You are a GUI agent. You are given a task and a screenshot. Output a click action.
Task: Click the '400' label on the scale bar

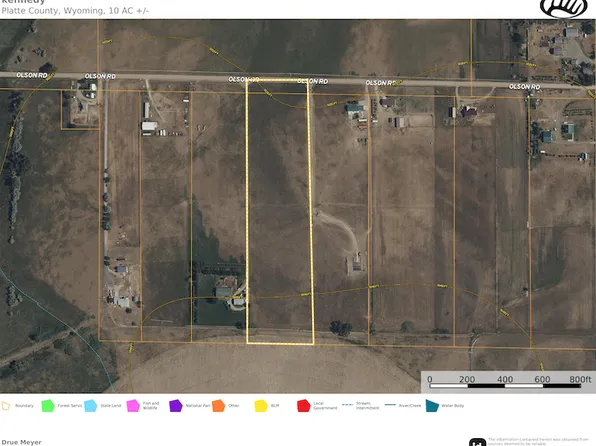[505, 379]
